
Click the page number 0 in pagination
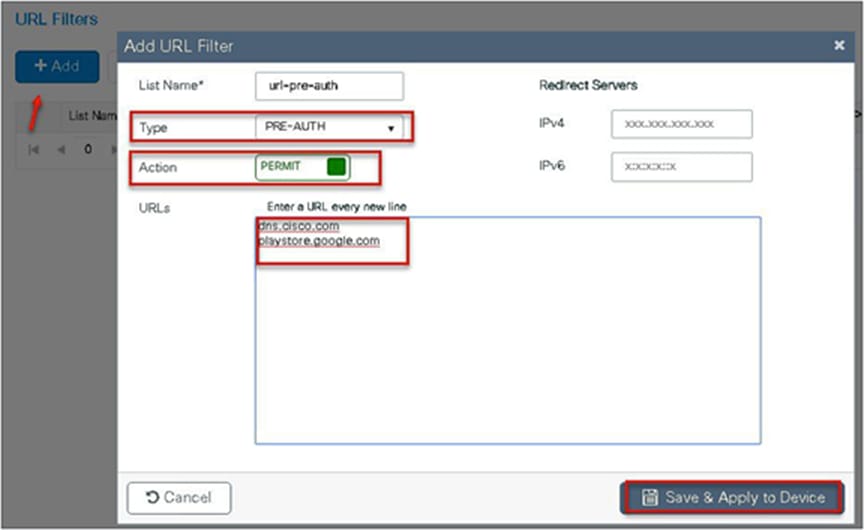coord(88,149)
